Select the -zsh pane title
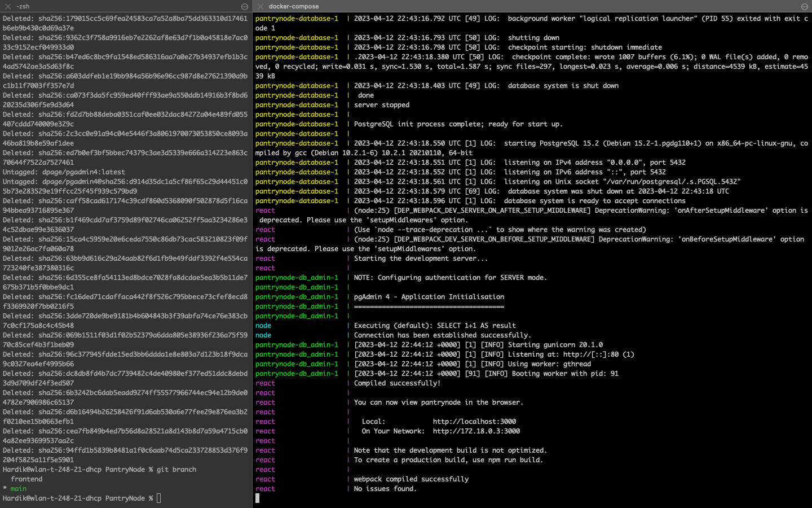 click(21, 6)
